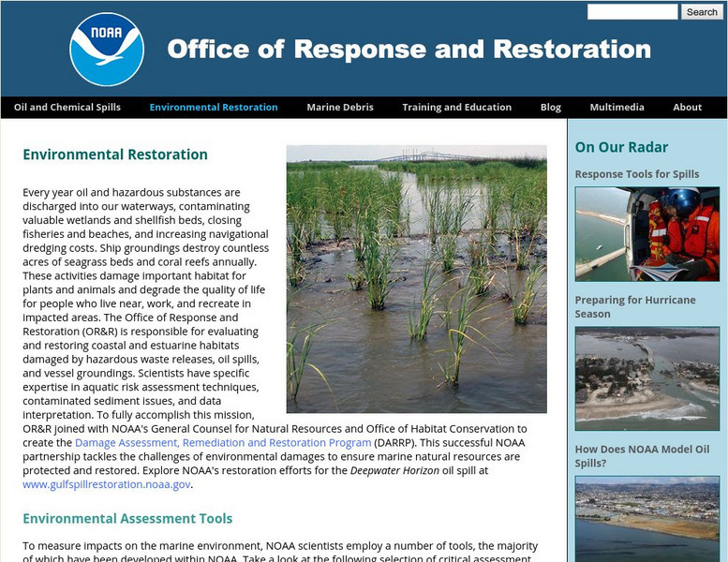Viewport: 728px width, 562px height.
Task: Click the NOAA logo icon
Action: tap(107, 50)
